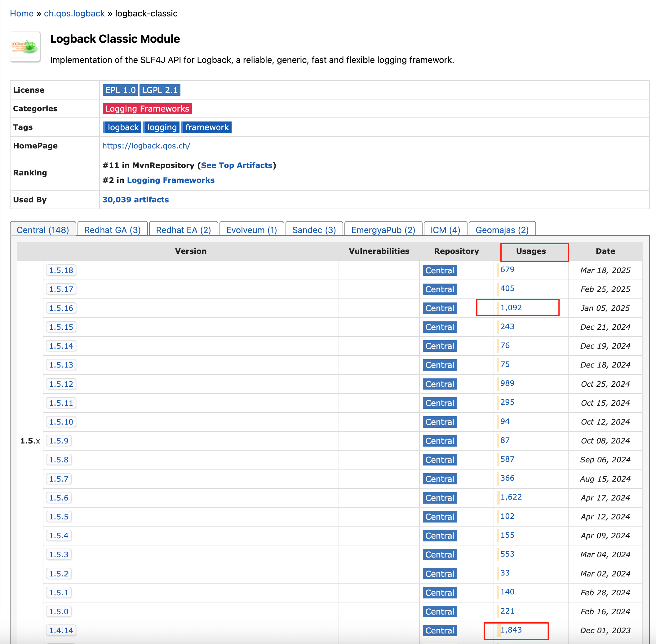Switch to the Sandec (3) tab
This screenshot has height=644, width=656.
click(314, 230)
